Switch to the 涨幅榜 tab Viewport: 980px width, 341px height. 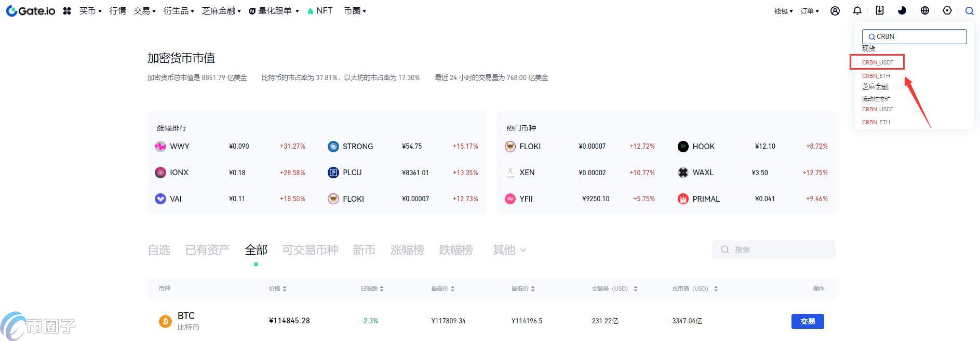(x=407, y=250)
